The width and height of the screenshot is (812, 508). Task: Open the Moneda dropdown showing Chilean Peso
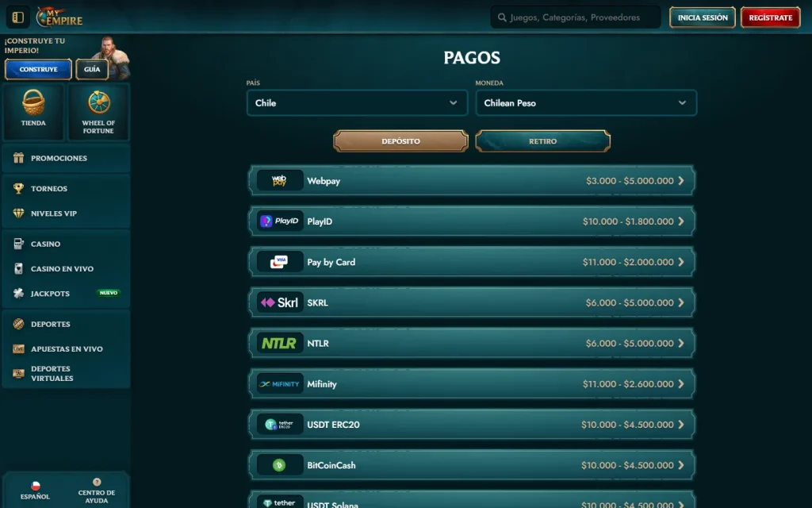pos(586,102)
